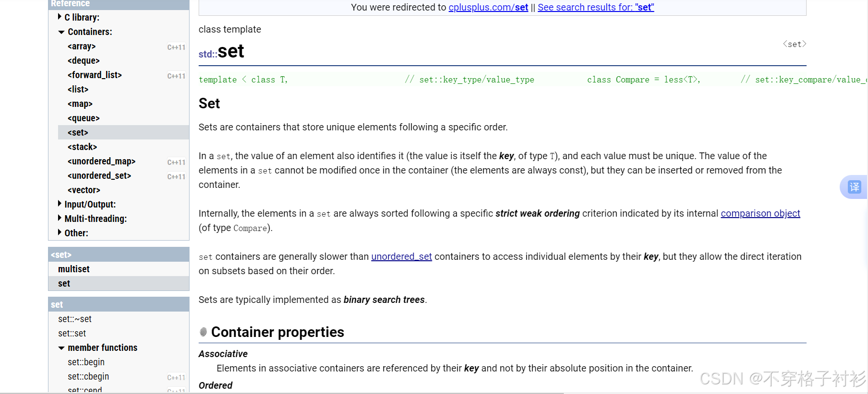Image resolution: width=868 pixels, height=394 pixels.
Task: Open the <forward_list> container page
Action: [x=95, y=75]
